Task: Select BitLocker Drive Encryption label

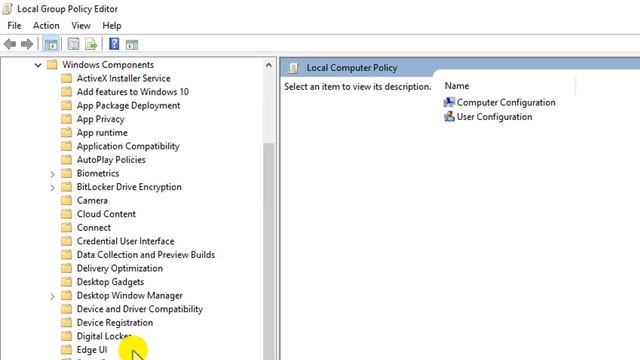Action: tap(129, 187)
